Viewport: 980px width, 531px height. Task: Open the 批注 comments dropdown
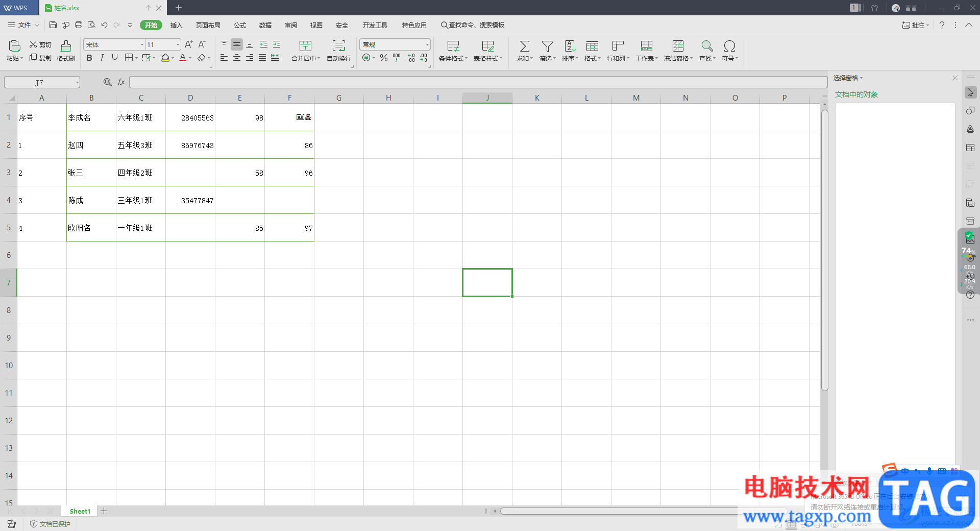pyautogui.click(x=916, y=25)
